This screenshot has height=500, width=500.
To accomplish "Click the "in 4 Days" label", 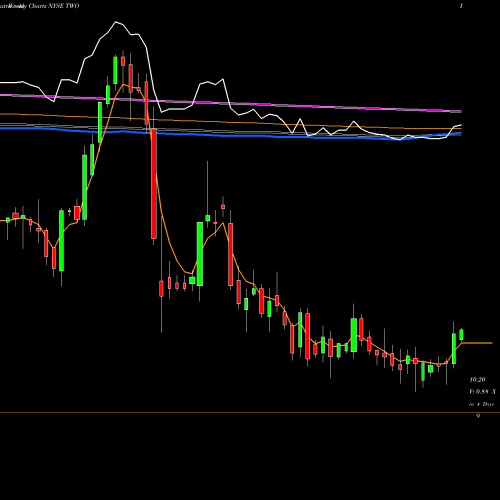I will pyautogui.click(x=481, y=404).
